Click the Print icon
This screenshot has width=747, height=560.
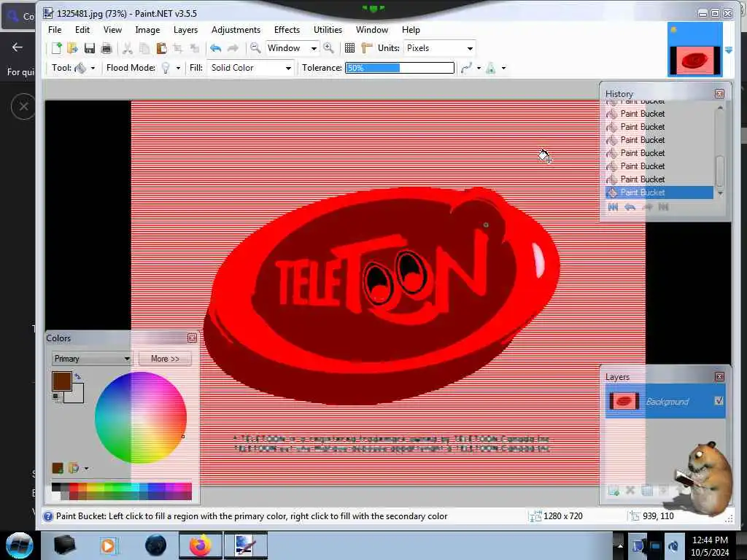click(107, 48)
